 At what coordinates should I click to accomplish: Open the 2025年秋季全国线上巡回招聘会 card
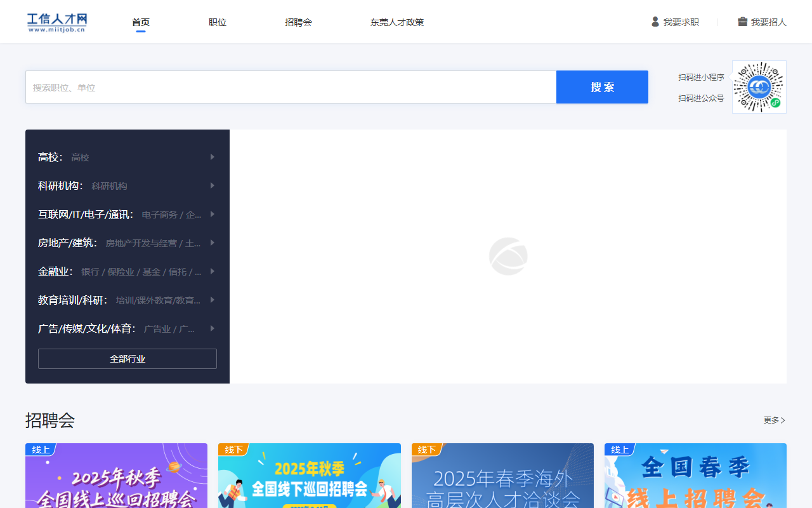[116, 476]
